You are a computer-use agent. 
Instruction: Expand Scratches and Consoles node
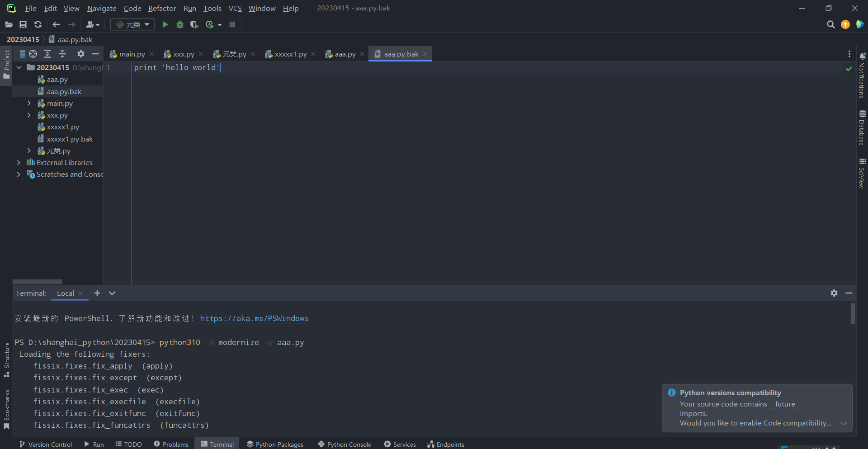[x=19, y=174]
